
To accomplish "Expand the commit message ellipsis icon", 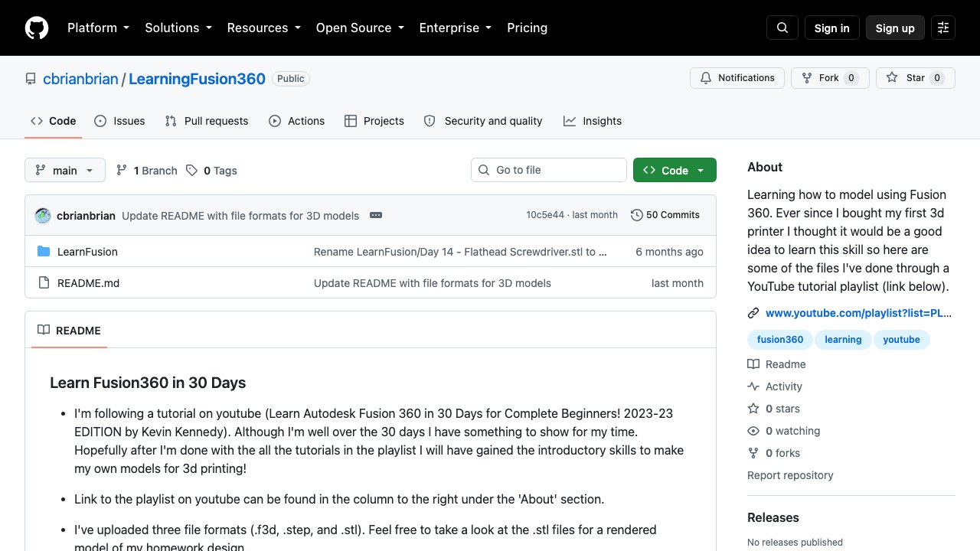I will pos(376,215).
